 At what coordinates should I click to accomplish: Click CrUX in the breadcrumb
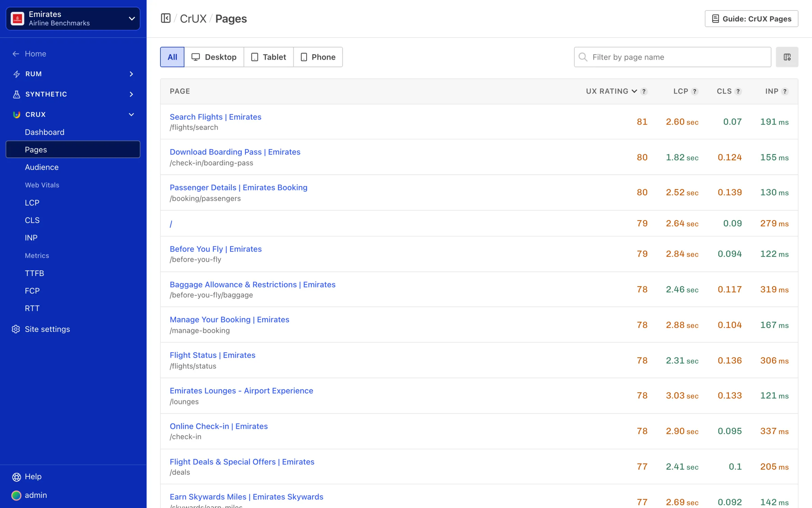(x=193, y=19)
